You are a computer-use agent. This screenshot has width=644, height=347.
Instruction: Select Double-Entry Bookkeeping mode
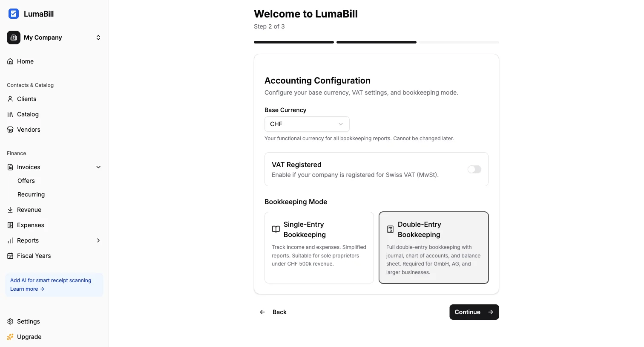[434, 247]
